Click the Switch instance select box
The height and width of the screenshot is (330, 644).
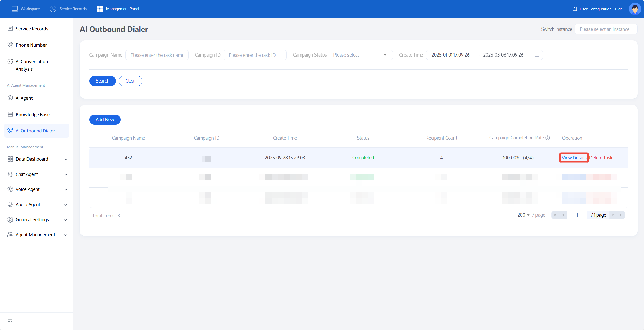(x=606, y=29)
